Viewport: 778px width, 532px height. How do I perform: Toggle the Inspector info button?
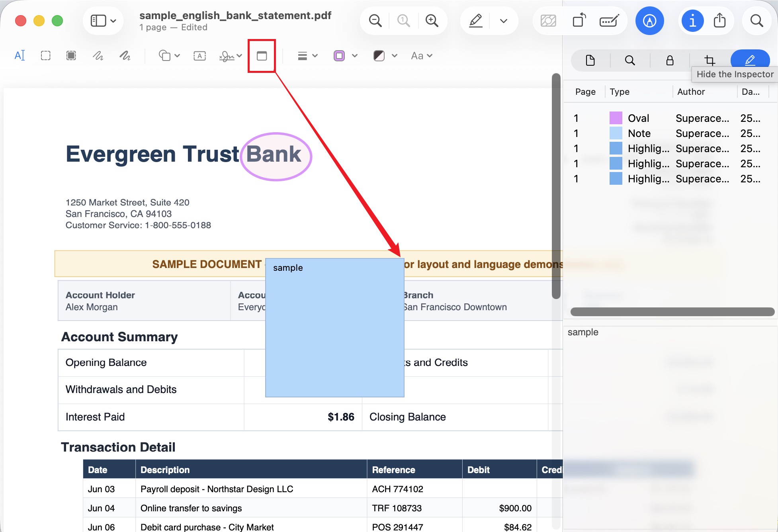click(693, 21)
